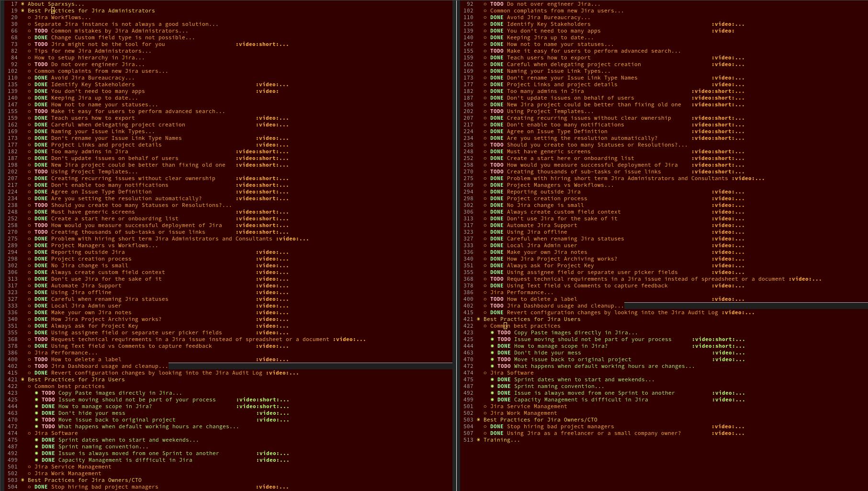Click Project Managers vs Workflows, right pane
Screen dimensions: 868x491
[x=560, y=185]
